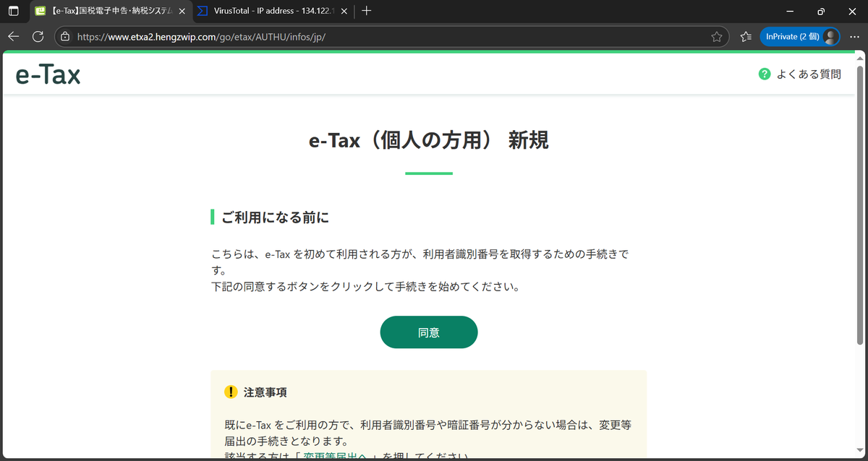Close the VirusTotal tab
868x461 pixels.
tap(344, 11)
